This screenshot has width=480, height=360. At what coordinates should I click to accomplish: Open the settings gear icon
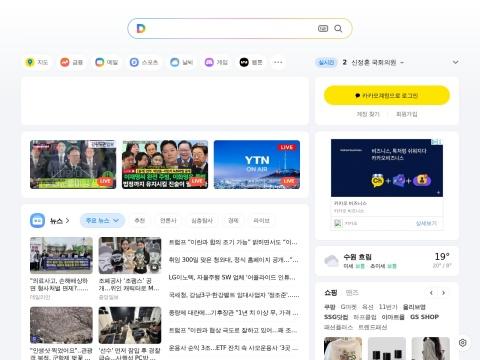click(463, 343)
